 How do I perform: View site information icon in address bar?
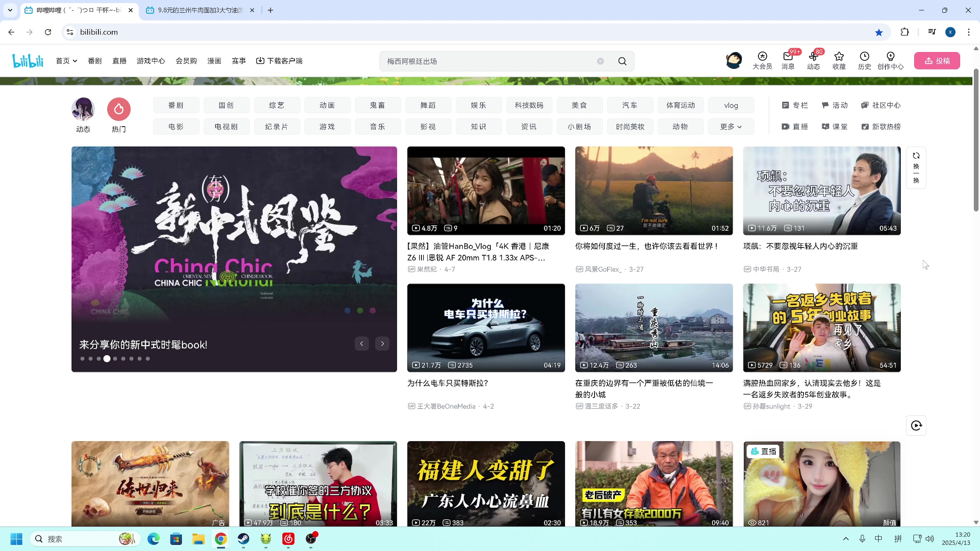point(70,32)
